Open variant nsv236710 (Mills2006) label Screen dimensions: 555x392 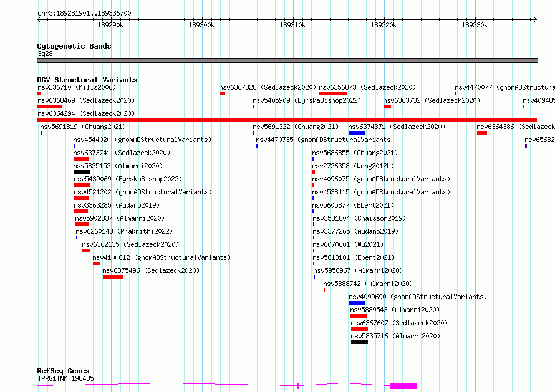point(77,87)
